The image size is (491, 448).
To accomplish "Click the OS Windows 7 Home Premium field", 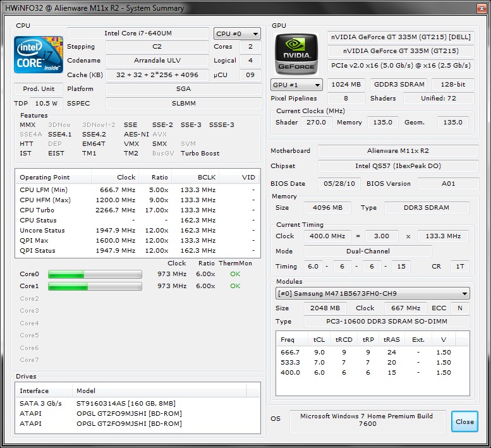I will click(367, 421).
